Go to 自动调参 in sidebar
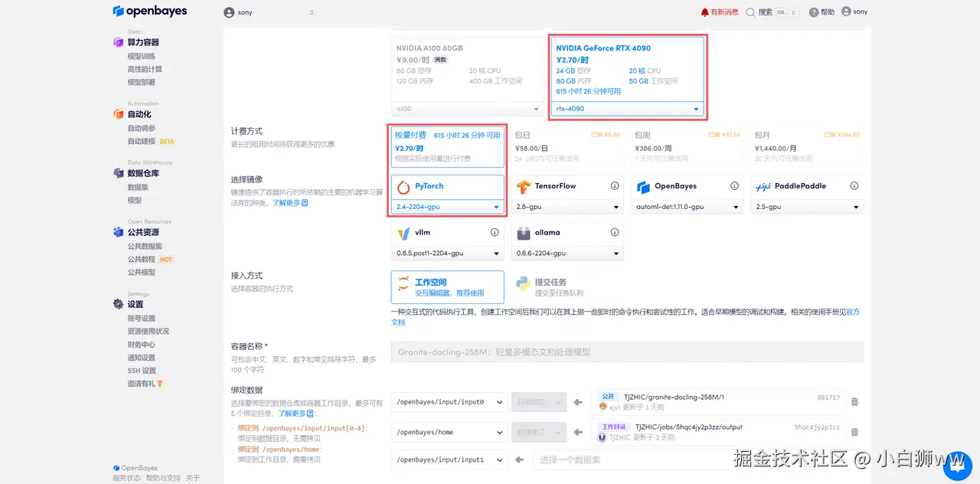Viewport: 980px width, 484px height. (x=141, y=128)
